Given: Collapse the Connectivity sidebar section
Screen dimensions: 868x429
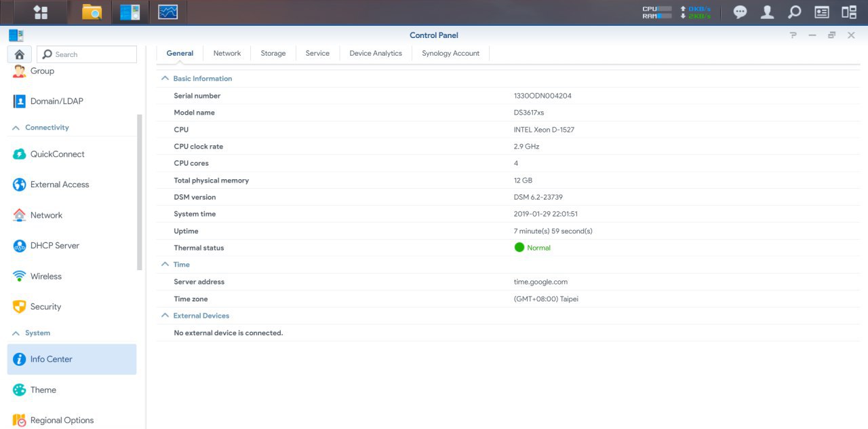Looking at the screenshot, I should [x=16, y=128].
